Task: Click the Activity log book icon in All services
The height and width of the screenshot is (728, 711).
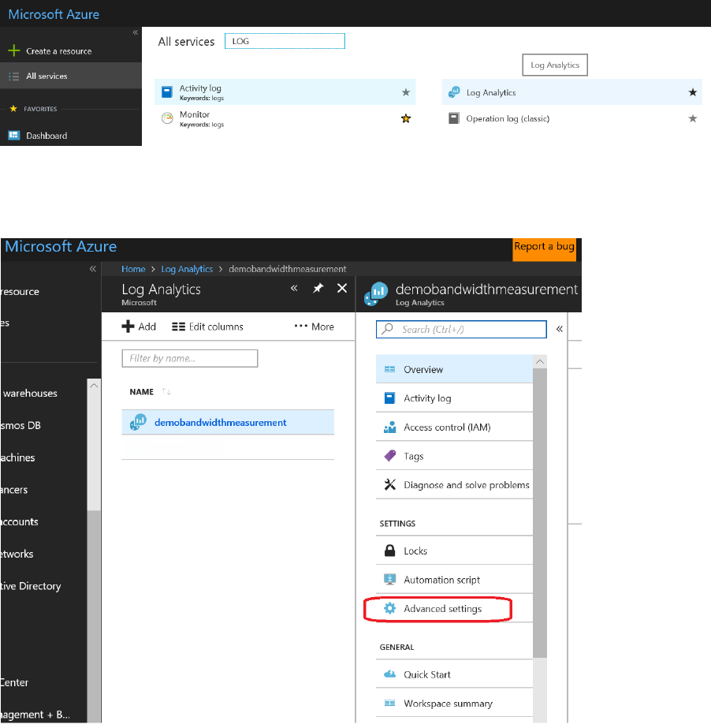Action: pyautogui.click(x=166, y=92)
